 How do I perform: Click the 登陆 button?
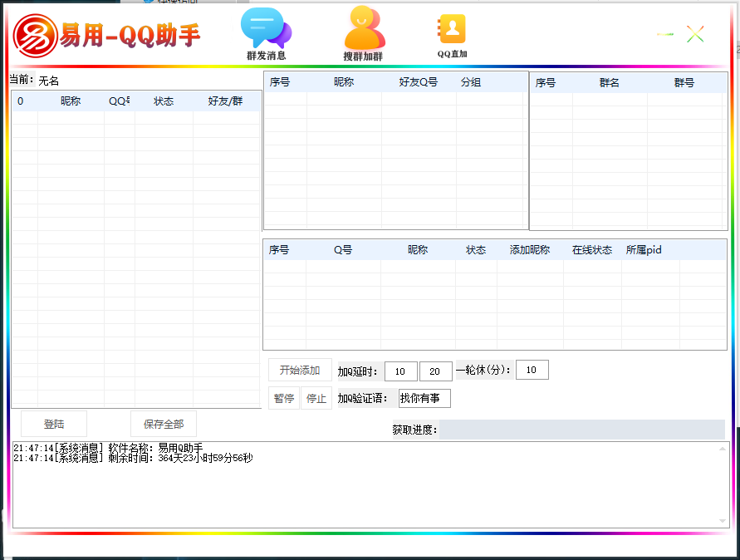(x=54, y=424)
